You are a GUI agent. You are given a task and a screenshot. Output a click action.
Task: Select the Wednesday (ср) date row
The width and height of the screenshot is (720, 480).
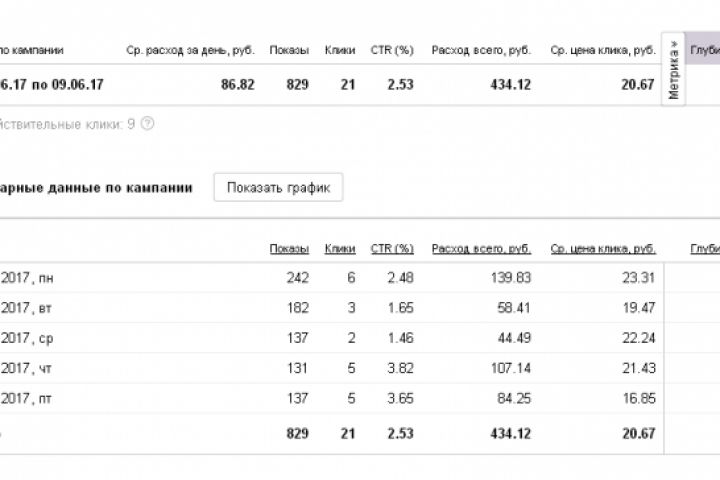tap(25, 337)
